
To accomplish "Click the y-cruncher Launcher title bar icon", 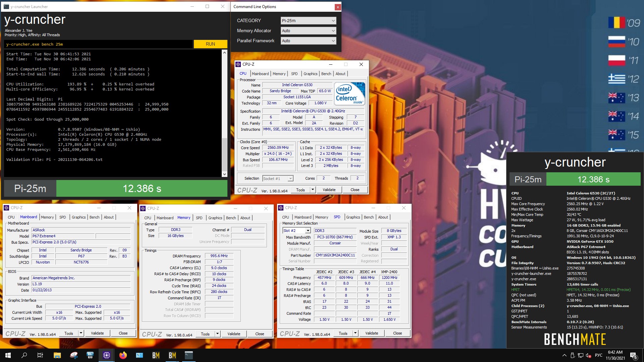I will (x=6, y=6).
